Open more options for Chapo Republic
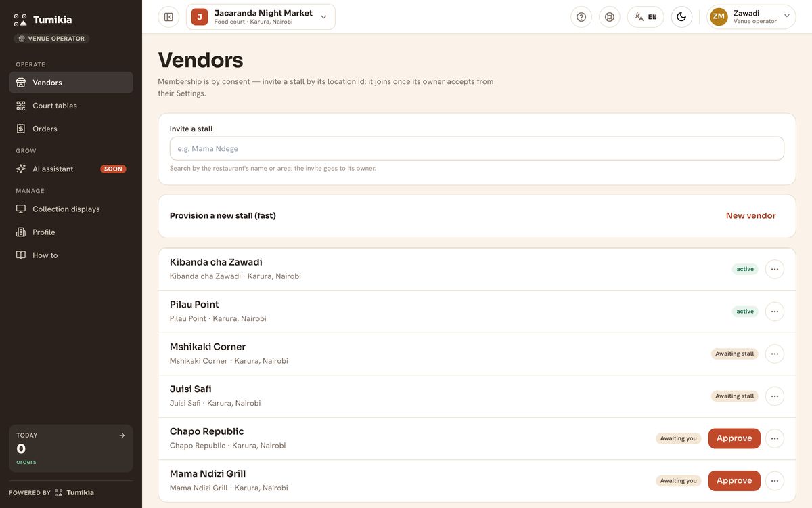 [x=775, y=438]
